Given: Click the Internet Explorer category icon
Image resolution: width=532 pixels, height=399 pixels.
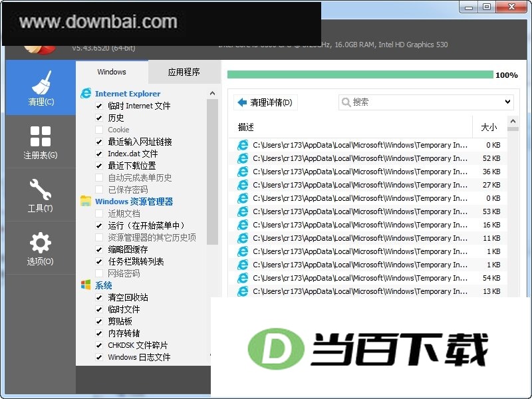Looking at the screenshot, I should (x=86, y=93).
